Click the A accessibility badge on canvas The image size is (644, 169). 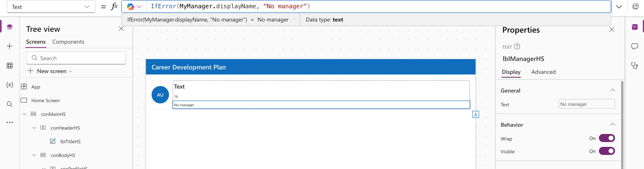pos(476,114)
